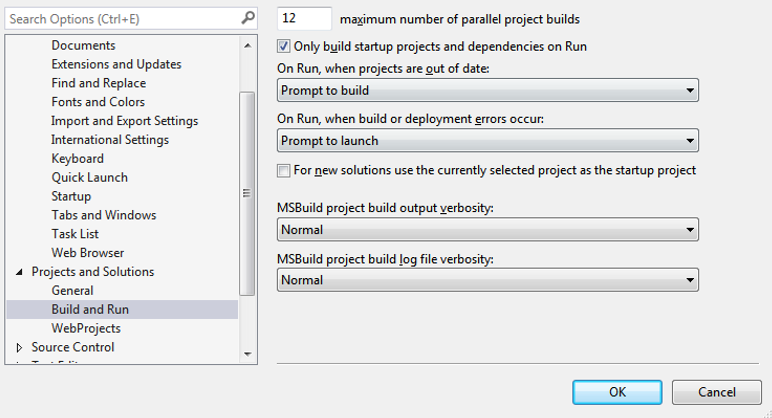This screenshot has height=418, width=772.
Task: Click the tree scrollbar up arrow
Action: [247, 43]
